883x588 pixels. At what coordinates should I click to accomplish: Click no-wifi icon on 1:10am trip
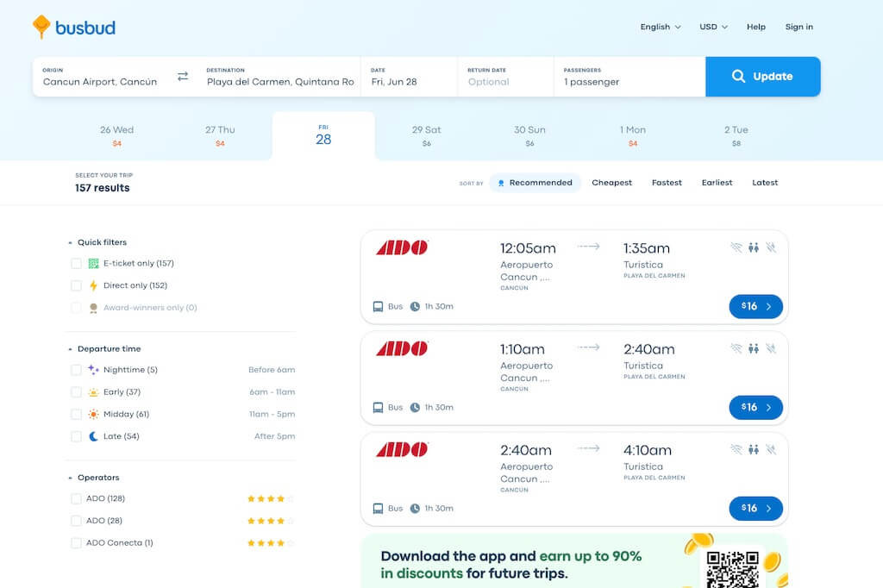coord(736,348)
